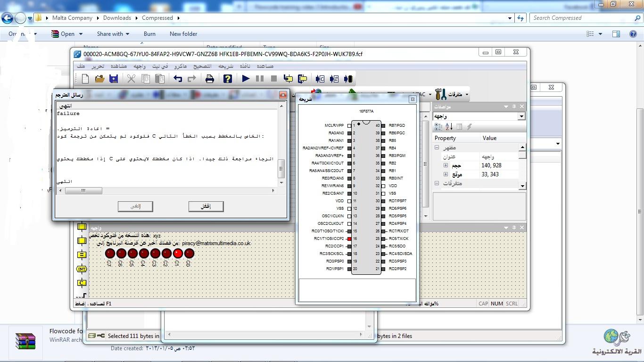
Task: Click the WinRAR archive file icon
Action: [x=25, y=341]
